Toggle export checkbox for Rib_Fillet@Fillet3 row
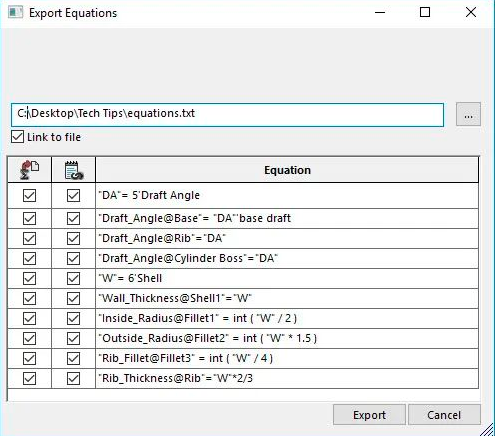 click(x=29, y=359)
